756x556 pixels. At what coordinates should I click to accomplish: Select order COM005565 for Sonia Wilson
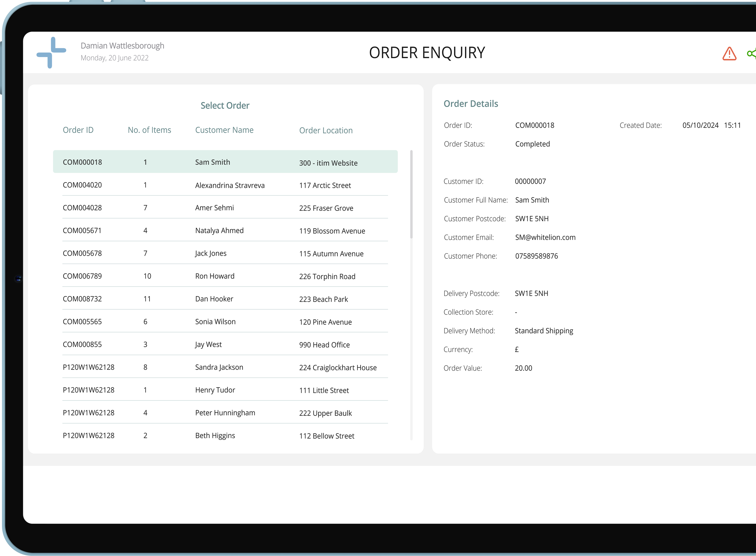coord(225,321)
